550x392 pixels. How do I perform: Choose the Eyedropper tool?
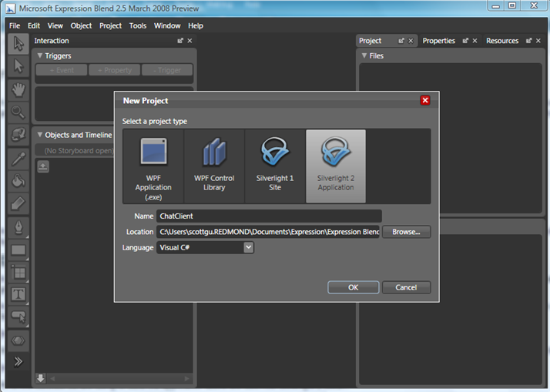18,158
